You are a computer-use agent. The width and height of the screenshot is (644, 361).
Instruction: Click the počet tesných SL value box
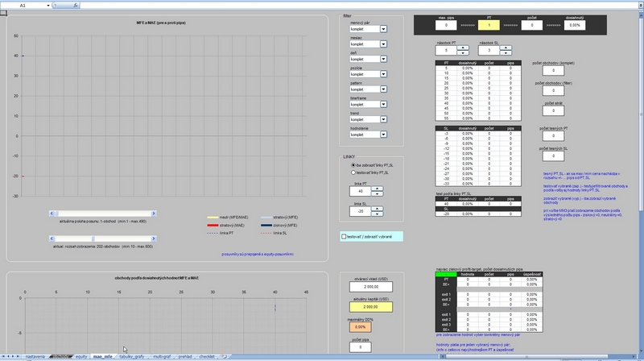coord(553,156)
